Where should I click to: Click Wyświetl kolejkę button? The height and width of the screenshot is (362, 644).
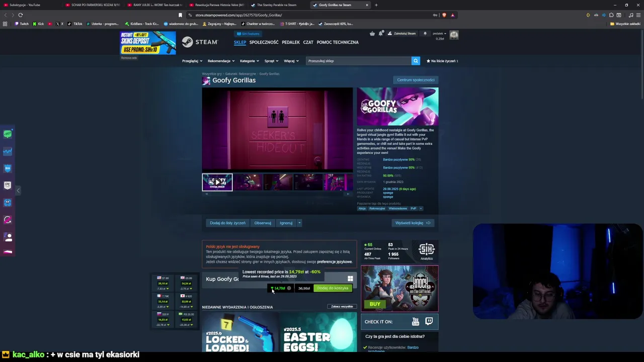[413, 223]
